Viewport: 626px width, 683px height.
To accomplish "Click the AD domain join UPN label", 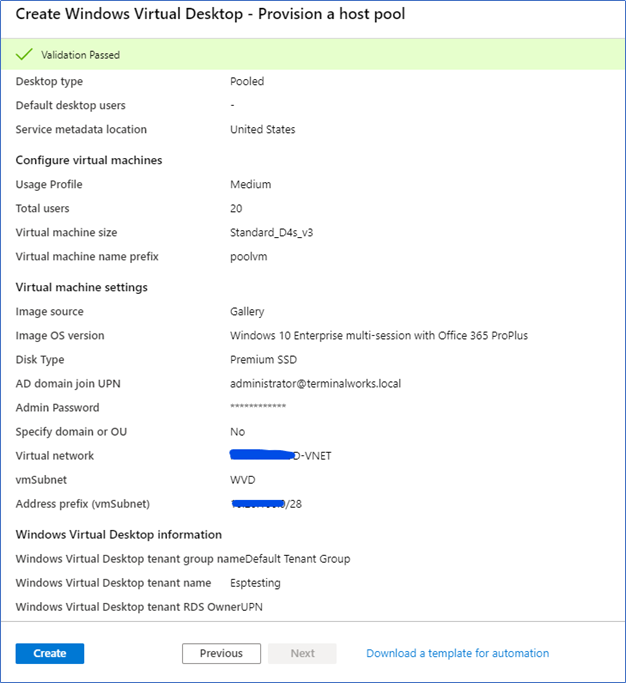I will point(68,383).
